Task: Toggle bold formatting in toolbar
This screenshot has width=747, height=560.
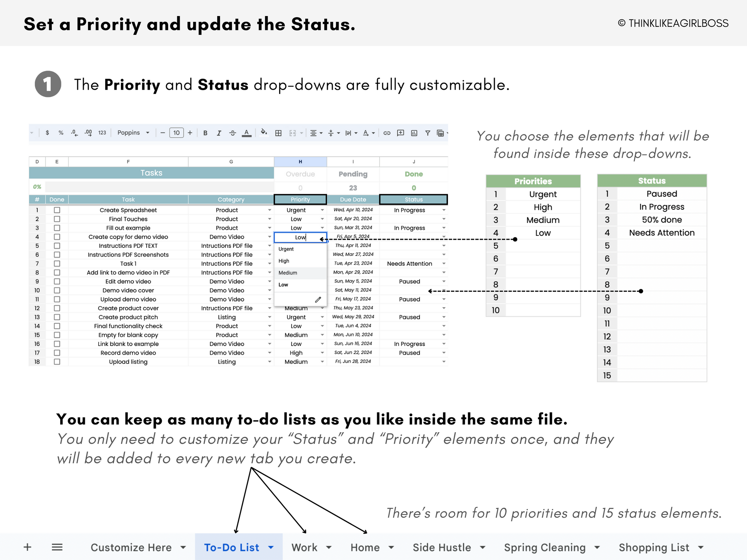Action: click(x=205, y=133)
